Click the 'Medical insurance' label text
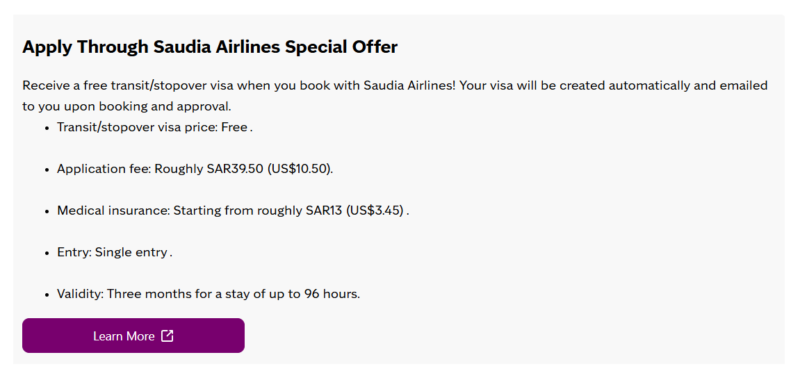 (113, 211)
